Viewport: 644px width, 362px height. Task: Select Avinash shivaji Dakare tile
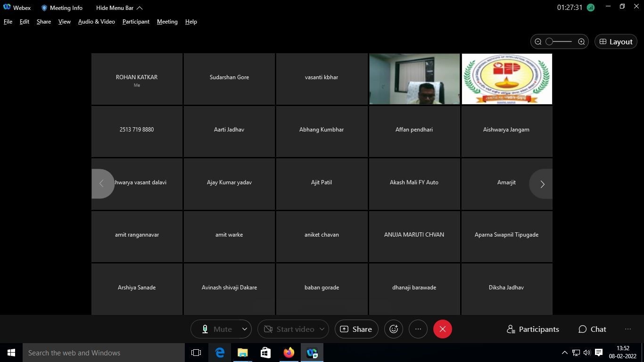[229, 289]
